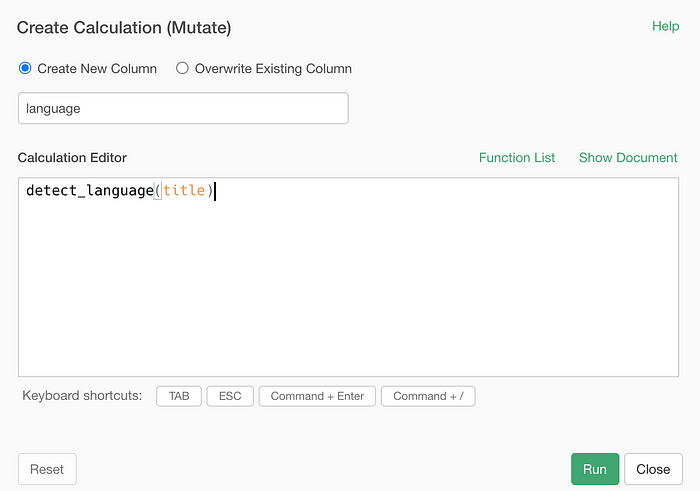Open the Help link

click(665, 26)
